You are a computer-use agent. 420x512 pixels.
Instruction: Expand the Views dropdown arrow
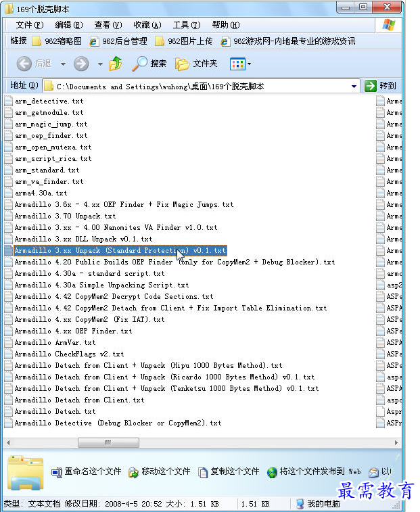point(249,64)
